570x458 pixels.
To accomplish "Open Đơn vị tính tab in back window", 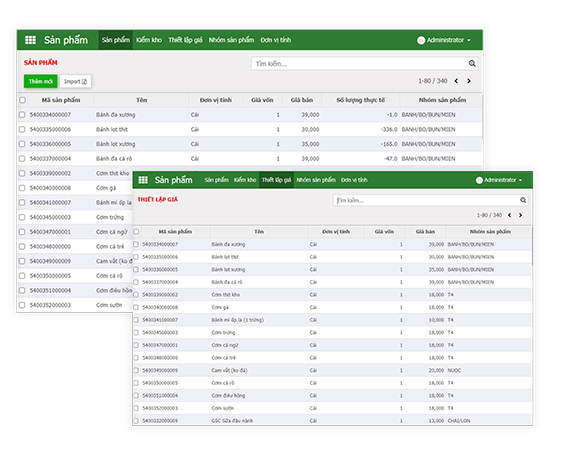I will [x=276, y=40].
